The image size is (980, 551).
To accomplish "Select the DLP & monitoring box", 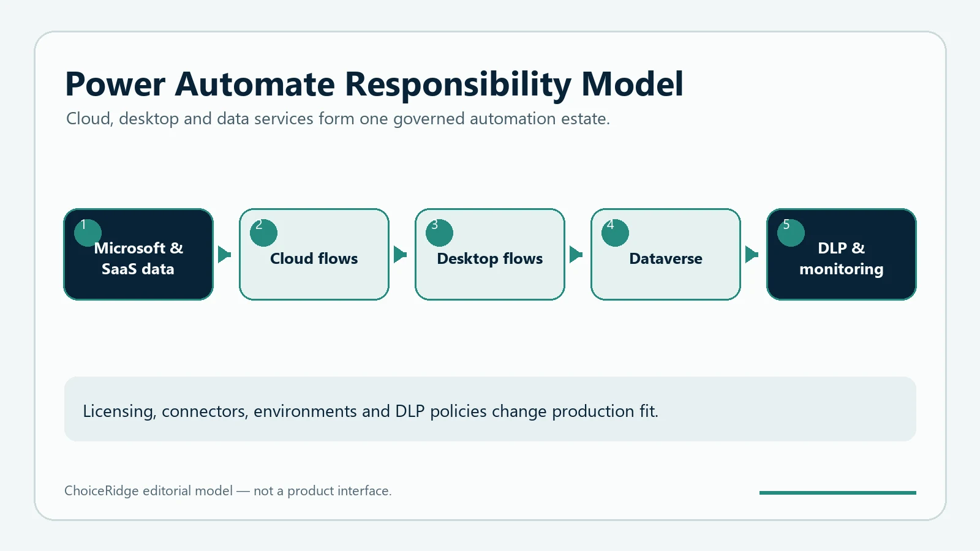I will tap(842, 254).
